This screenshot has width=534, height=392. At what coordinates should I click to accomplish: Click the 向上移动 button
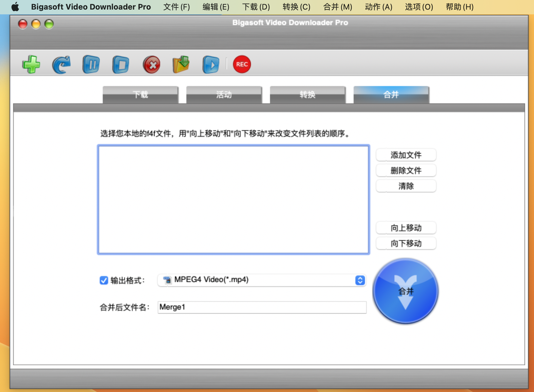pos(406,228)
